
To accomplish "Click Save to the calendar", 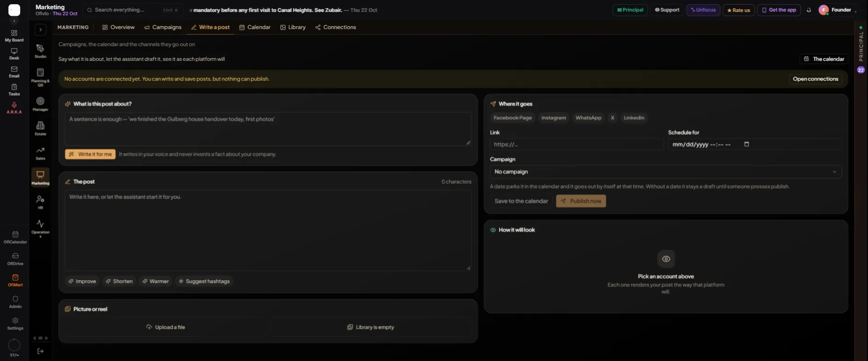I will click(x=521, y=201).
